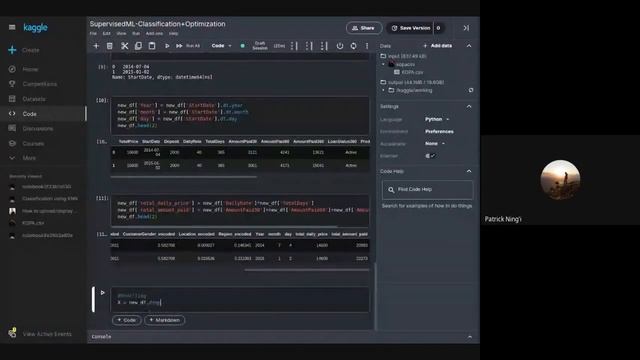Click horizontal scrollbar under cell 10 output
Screen dimensions: 640x360
point(184,177)
